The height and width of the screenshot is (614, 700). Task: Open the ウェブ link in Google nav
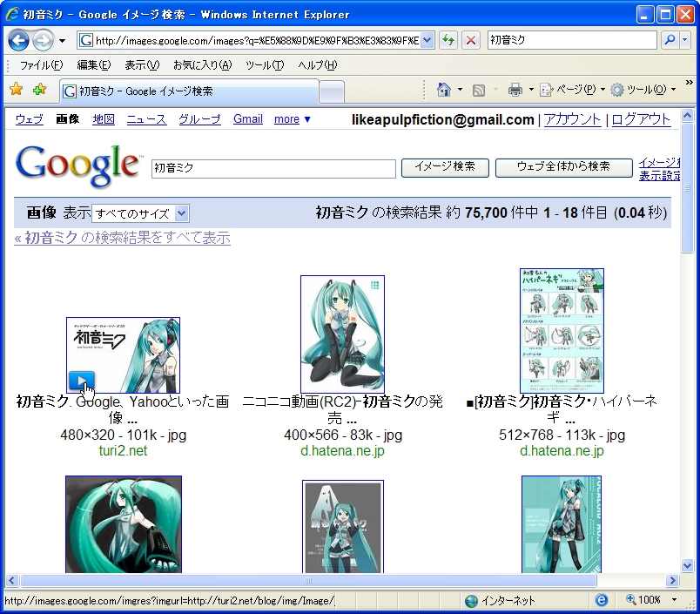tap(30, 119)
